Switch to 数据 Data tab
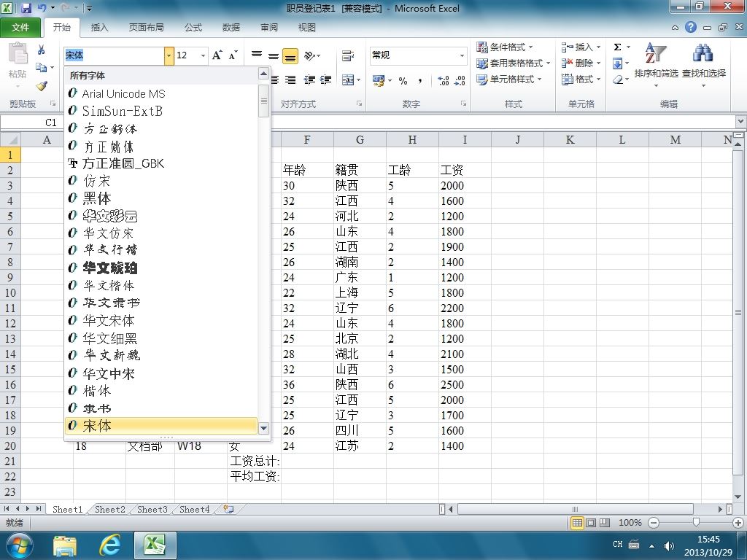This screenshot has height=560, width=747. tap(231, 28)
